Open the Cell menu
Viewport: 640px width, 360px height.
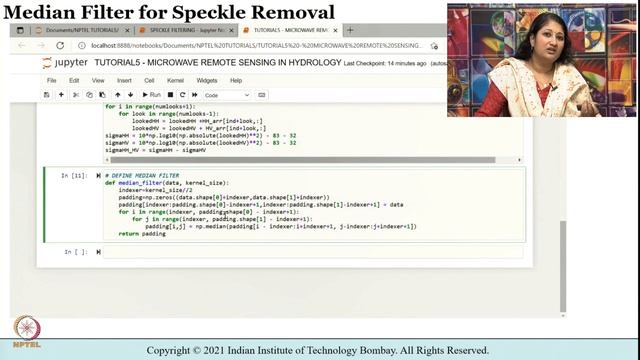149,80
